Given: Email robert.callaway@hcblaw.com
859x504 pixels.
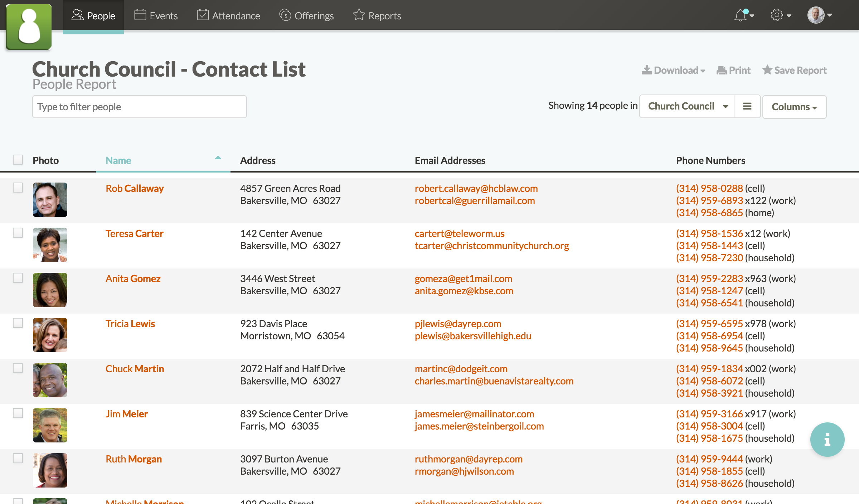Looking at the screenshot, I should [x=476, y=188].
